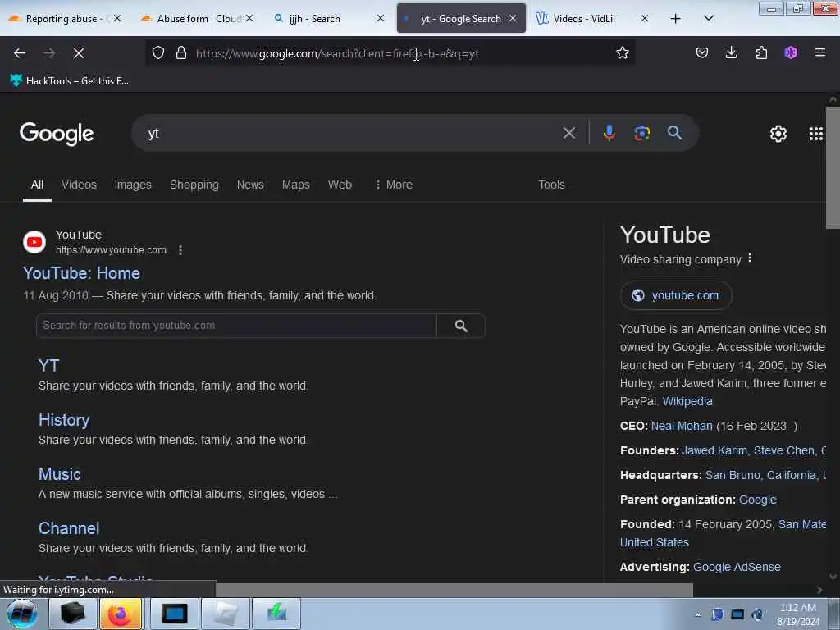
Task: Open the Maps results tab
Action: 295,185
